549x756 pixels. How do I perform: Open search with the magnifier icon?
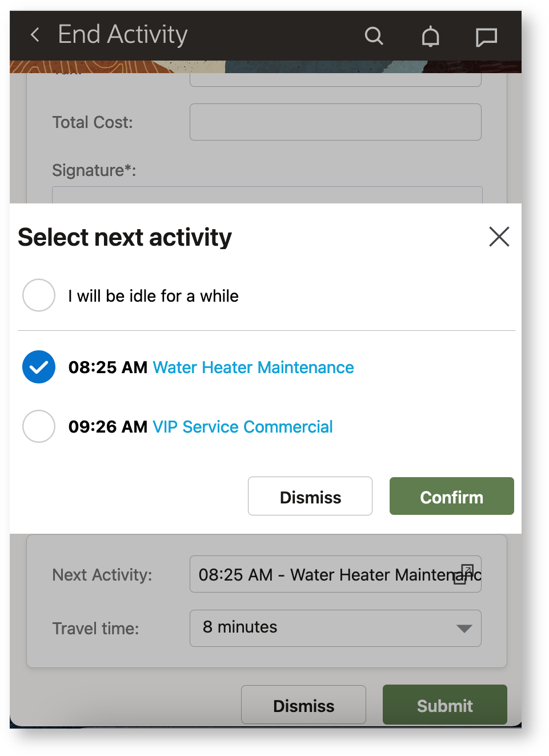[374, 36]
